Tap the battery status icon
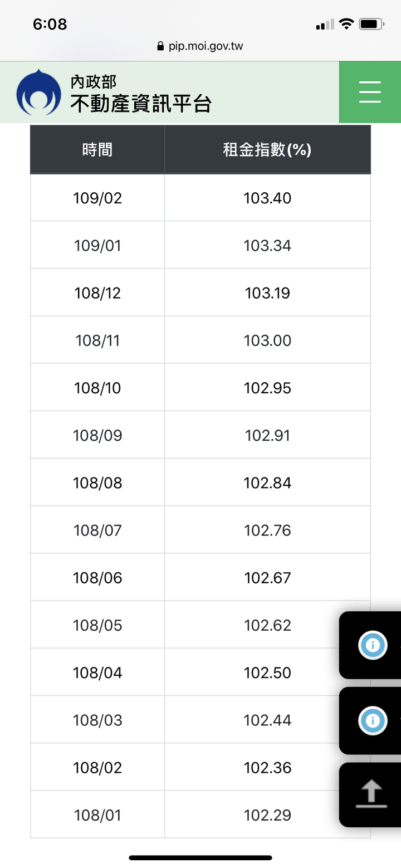Image resolution: width=401 pixels, height=868 pixels. pyautogui.click(x=371, y=24)
